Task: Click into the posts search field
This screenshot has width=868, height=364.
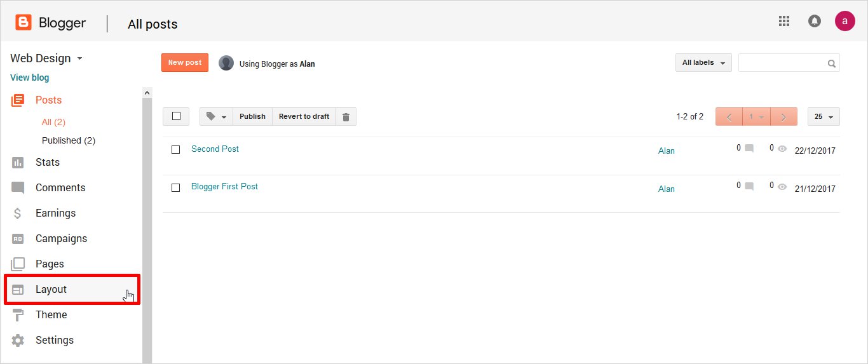Action: 782,63
